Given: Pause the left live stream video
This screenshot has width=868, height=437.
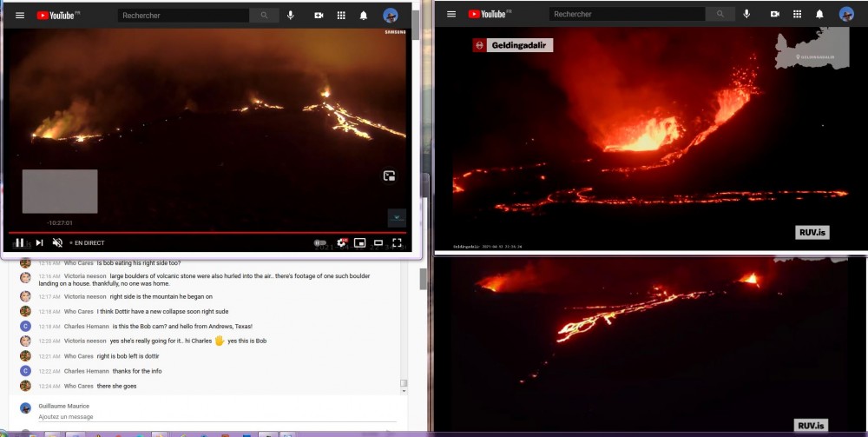Looking at the screenshot, I should tap(20, 243).
